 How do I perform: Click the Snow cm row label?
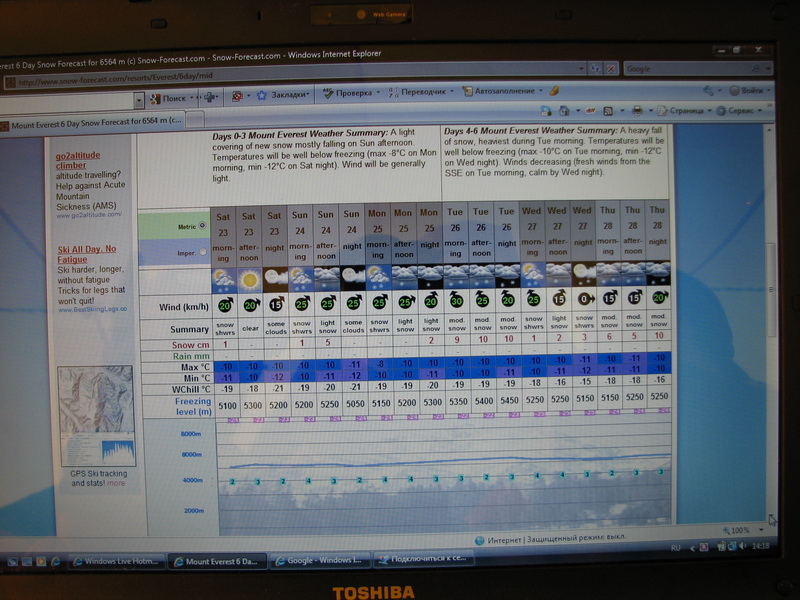point(190,345)
